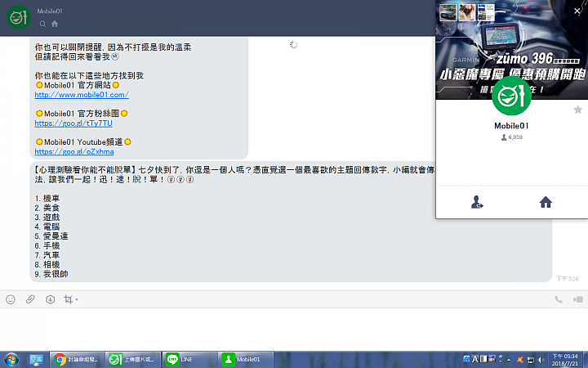This screenshot has height=368, width=588.
Task: Start a voice call with phone icon
Action: [x=559, y=299]
